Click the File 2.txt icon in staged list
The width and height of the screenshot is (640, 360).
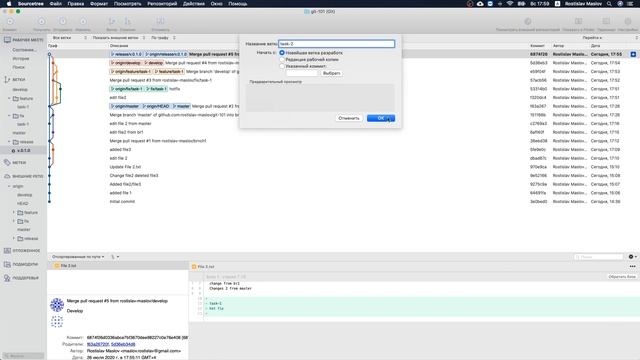(x=57, y=266)
